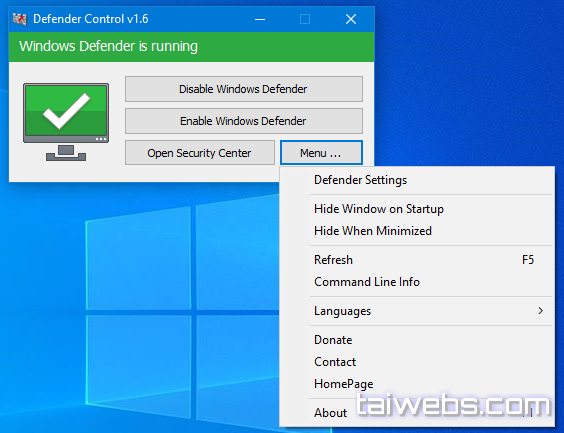Minimize the Defender Control window
Viewport: 564px width, 433px height.
click(x=260, y=19)
